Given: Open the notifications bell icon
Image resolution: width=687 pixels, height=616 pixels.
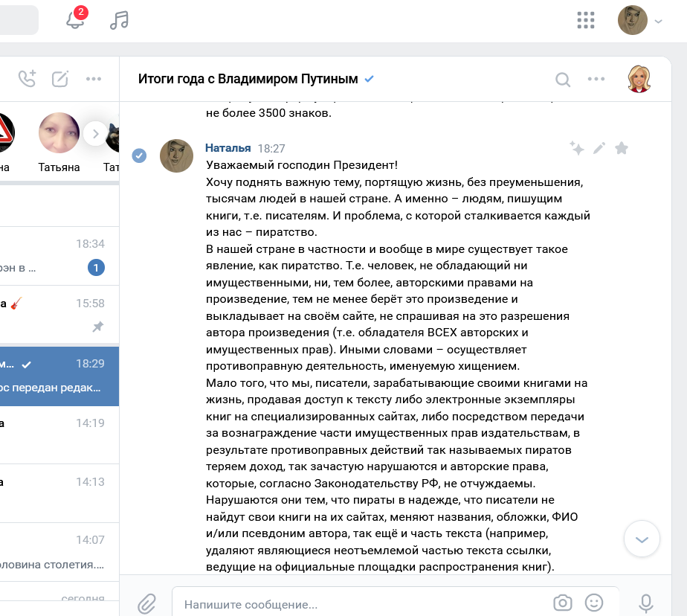Looking at the screenshot, I should pyautogui.click(x=75, y=20).
